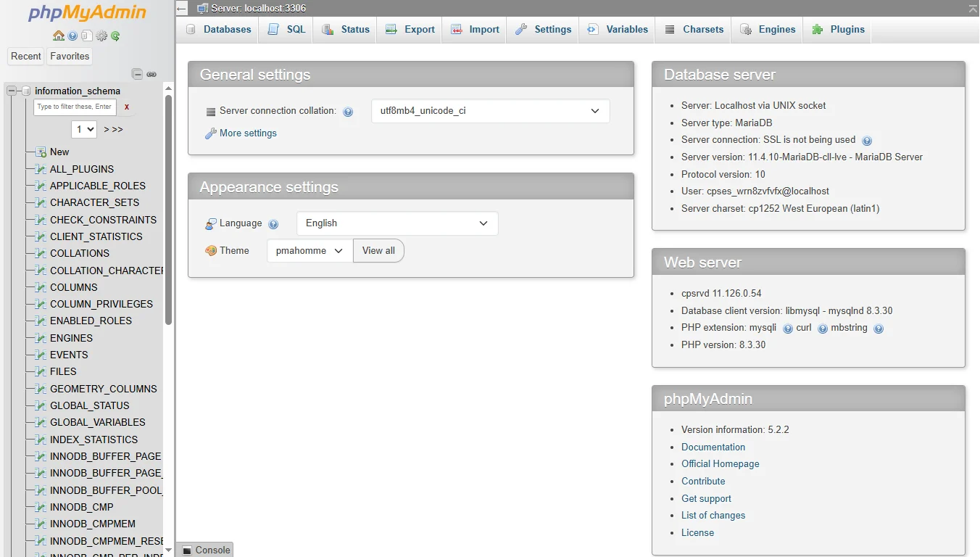Click the Contribute link
980x557 pixels.
[703, 481]
